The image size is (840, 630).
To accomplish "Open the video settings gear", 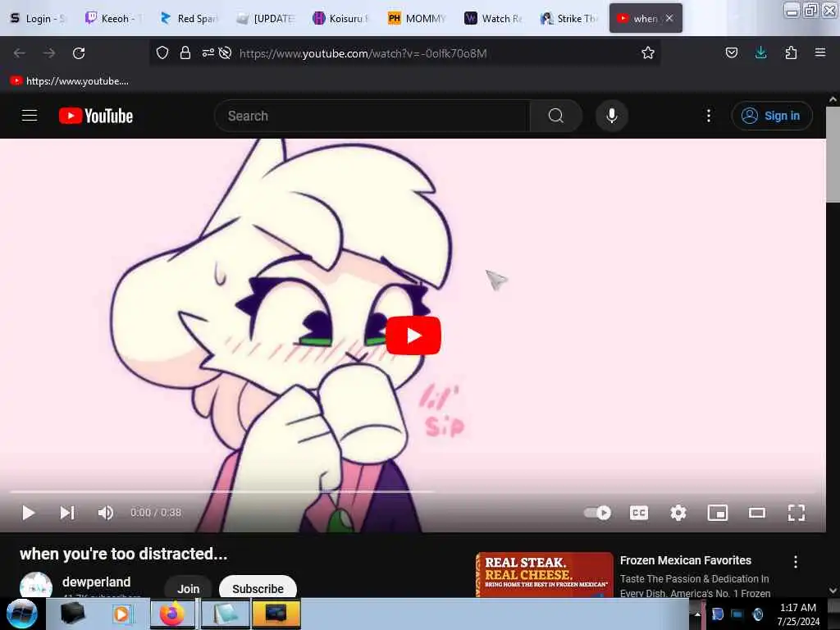I will point(678,513).
